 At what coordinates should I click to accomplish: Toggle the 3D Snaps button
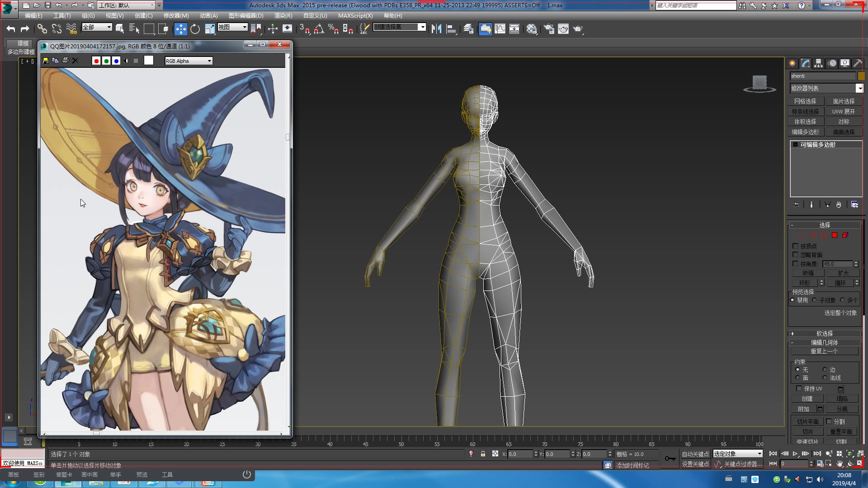coord(304,29)
